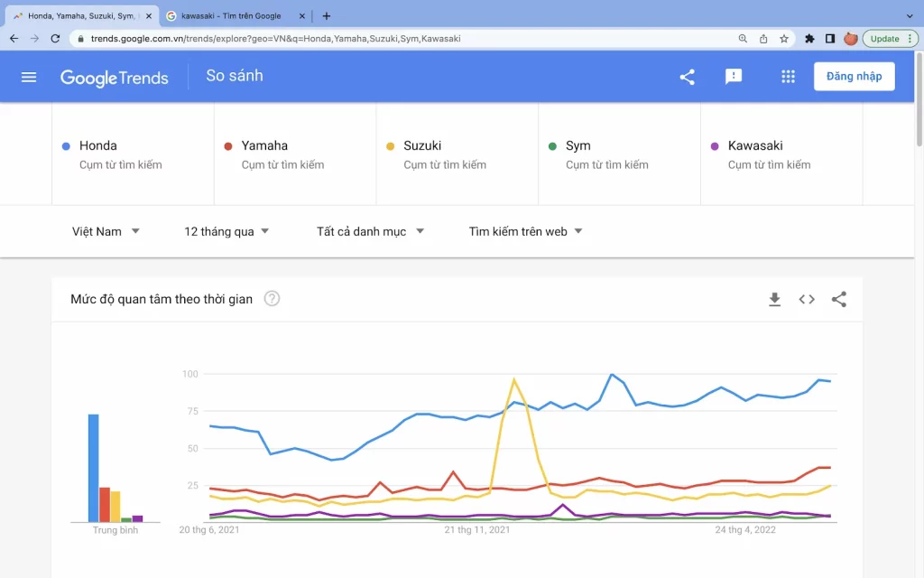
Task: Click the Trung bình label
Action: (115, 530)
